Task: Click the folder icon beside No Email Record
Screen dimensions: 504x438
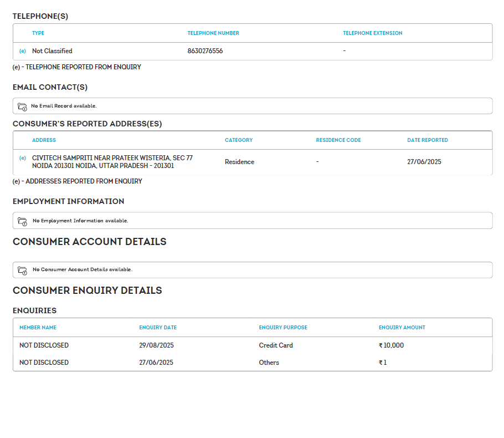Action: (x=22, y=106)
